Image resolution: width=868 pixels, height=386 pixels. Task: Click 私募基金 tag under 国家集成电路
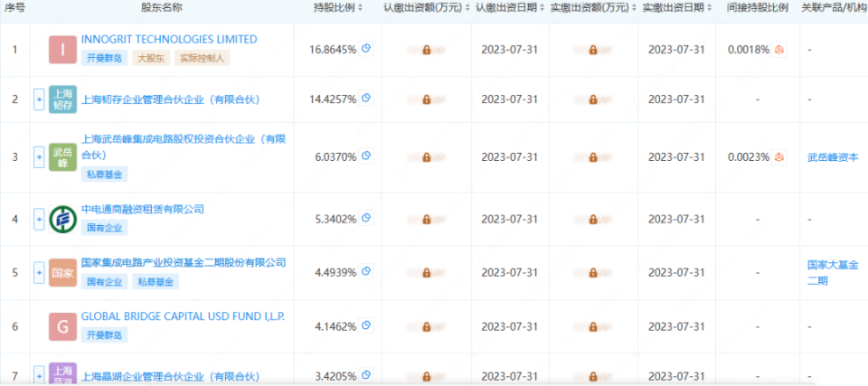(x=156, y=281)
